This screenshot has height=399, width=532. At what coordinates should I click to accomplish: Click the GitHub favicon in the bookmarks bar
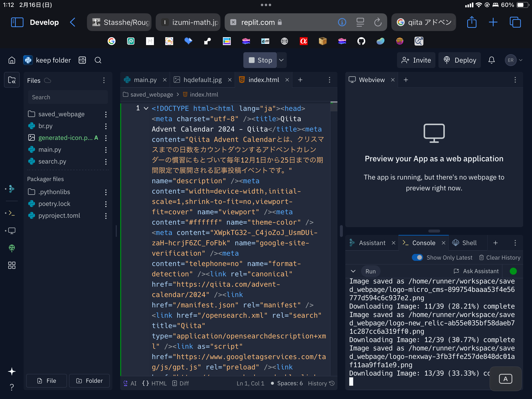point(361,41)
